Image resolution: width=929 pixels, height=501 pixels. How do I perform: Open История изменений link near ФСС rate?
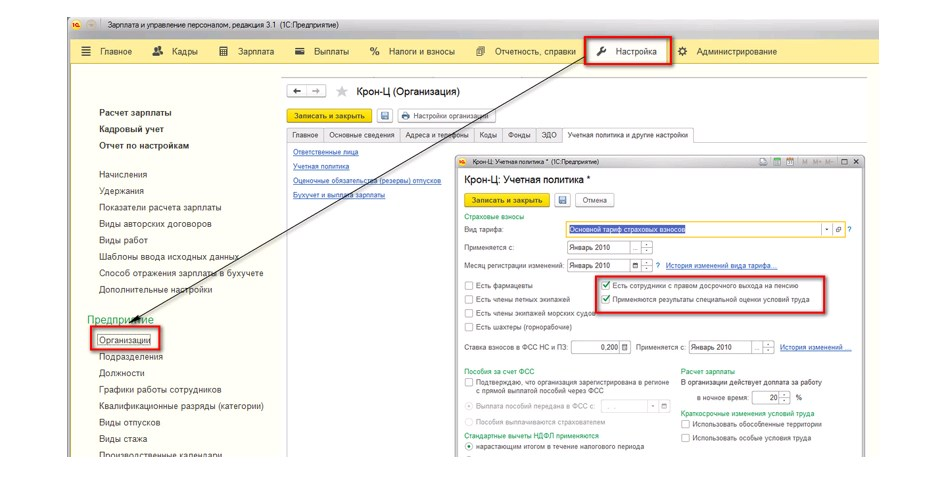pyautogui.click(x=815, y=348)
